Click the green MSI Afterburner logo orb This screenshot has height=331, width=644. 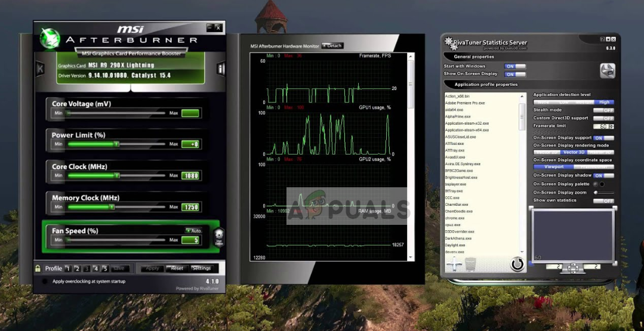(50, 38)
